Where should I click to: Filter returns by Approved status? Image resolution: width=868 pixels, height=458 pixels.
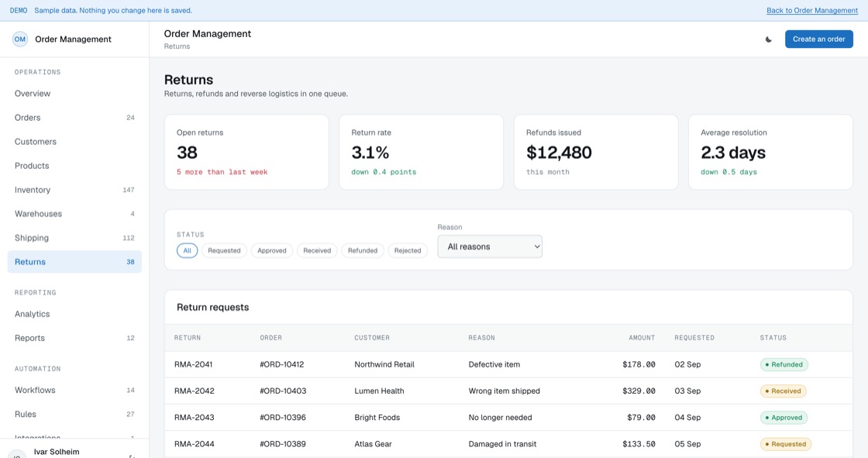tap(272, 250)
